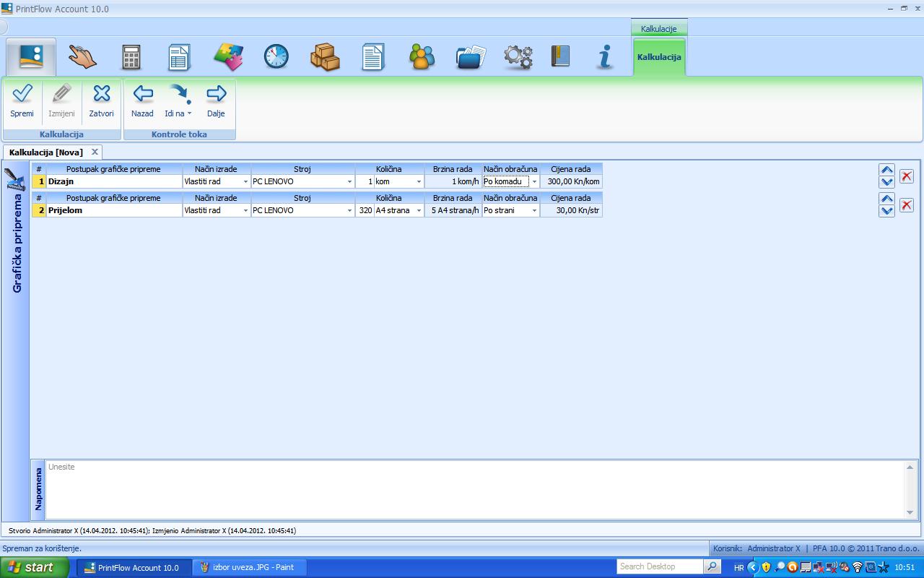Click the calculator icon in main toolbar

click(131, 56)
